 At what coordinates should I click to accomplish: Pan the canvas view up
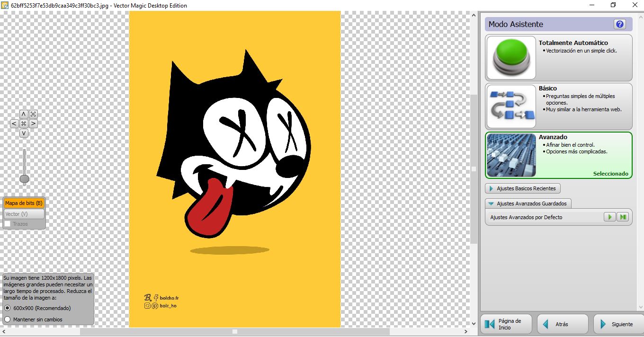point(24,114)
